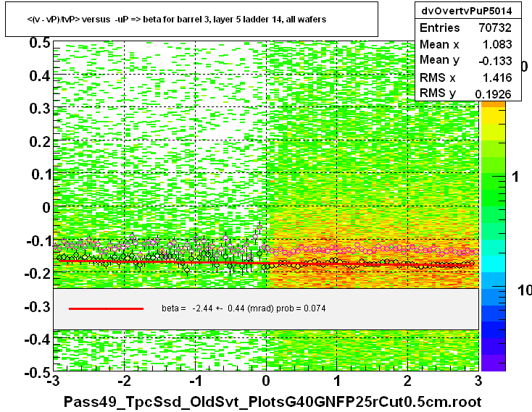The height and width of the screenshot is (412, 532).
Task: Click y-axis label -0.4
Action: (x=38, y=339)
